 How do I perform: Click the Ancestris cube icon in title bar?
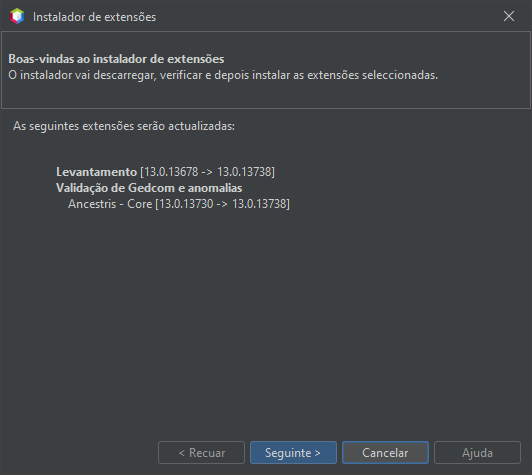tap(17, 16)
